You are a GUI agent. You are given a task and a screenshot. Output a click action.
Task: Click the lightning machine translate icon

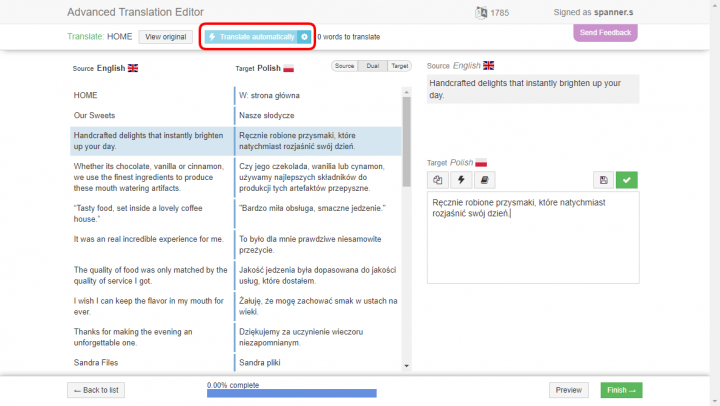(461, 180)
